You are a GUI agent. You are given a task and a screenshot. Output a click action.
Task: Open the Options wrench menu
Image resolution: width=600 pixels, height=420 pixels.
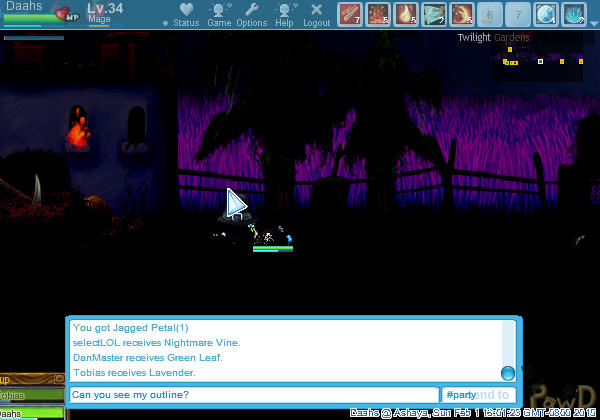[x=252, y=15]
